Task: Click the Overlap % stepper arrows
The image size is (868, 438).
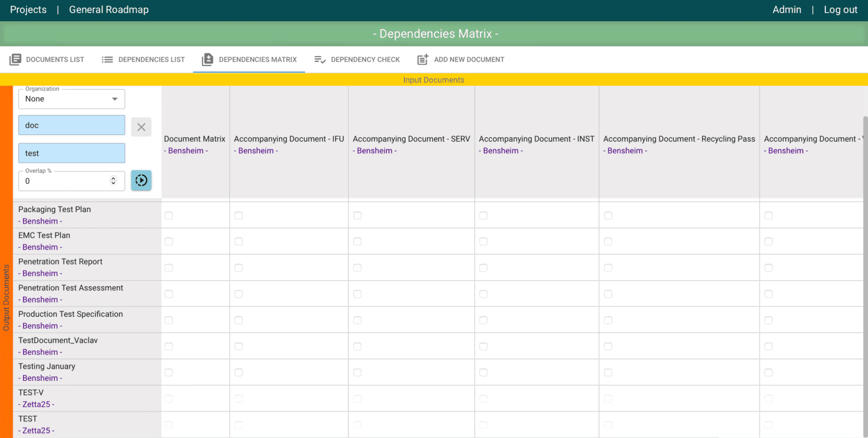Action: click(x=113, y=181)
